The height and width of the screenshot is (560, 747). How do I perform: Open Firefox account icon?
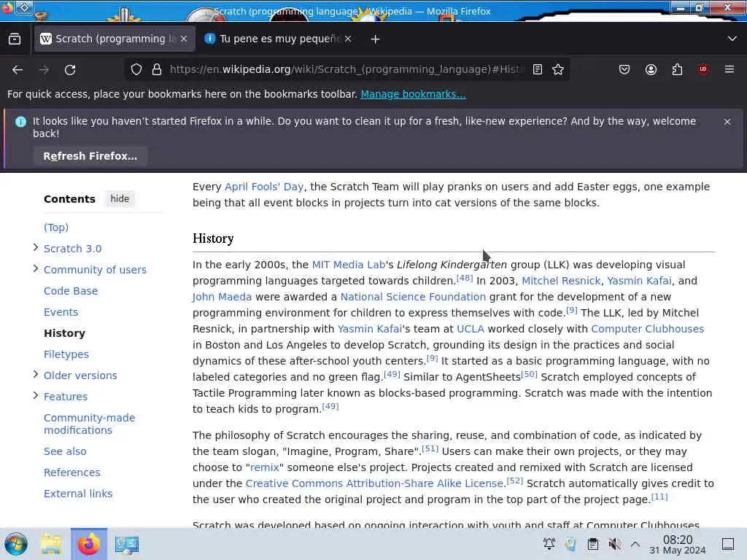point(651,69)
